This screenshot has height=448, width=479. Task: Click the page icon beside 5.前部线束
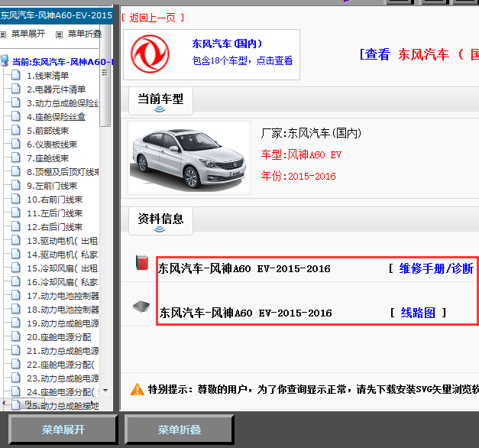[16, 130]
